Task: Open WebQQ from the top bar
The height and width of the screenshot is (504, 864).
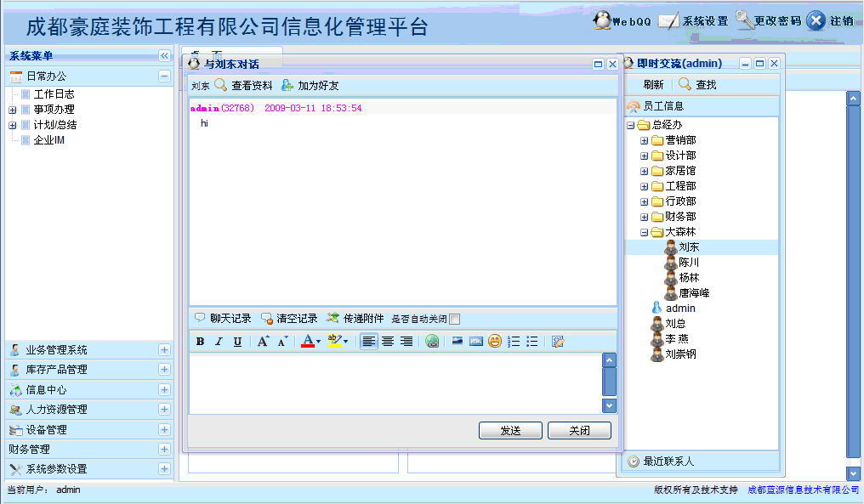Action: pos(622,21)
